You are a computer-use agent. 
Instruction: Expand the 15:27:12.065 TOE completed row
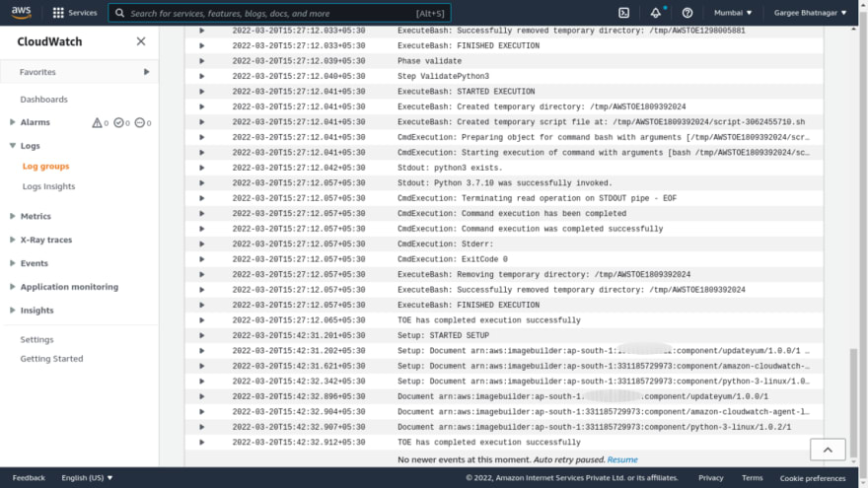pos(202,320)
